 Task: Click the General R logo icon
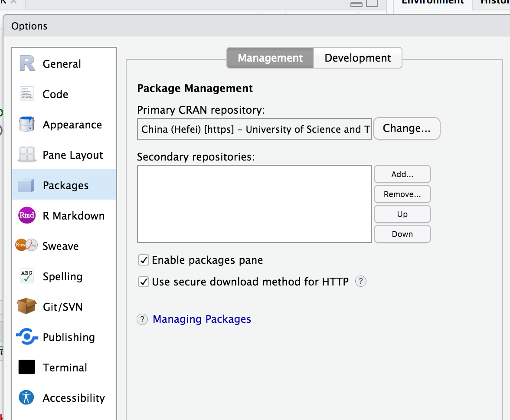coord(27,64)
